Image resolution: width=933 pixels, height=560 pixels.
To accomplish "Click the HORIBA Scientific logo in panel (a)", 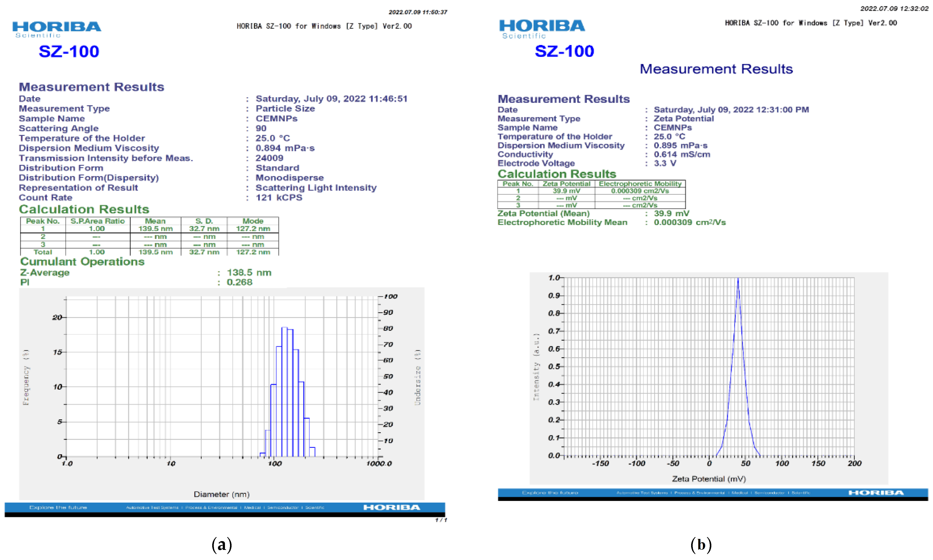I will 57,29.
